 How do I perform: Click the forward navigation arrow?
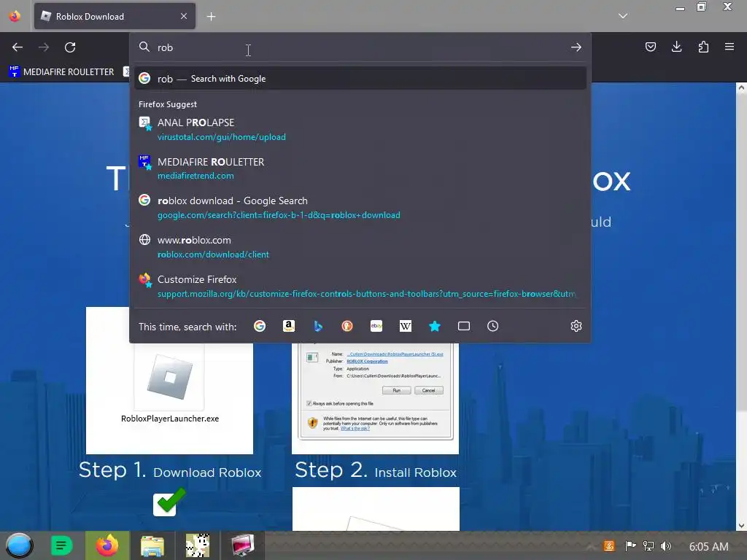point(44,47)
